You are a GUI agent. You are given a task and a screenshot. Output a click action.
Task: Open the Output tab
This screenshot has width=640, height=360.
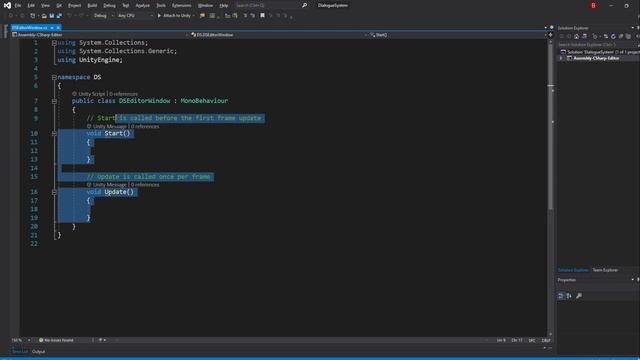(x=39, y=351)
